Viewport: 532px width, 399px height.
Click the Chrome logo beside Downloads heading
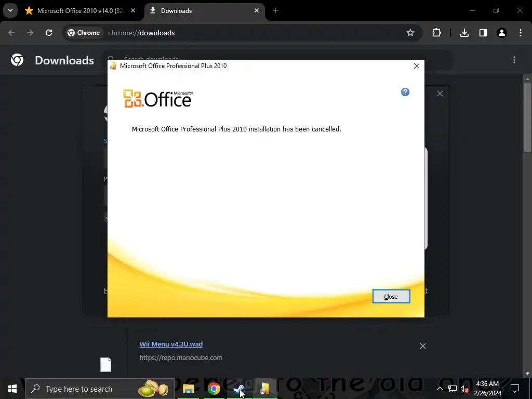(x=17, y=60)
